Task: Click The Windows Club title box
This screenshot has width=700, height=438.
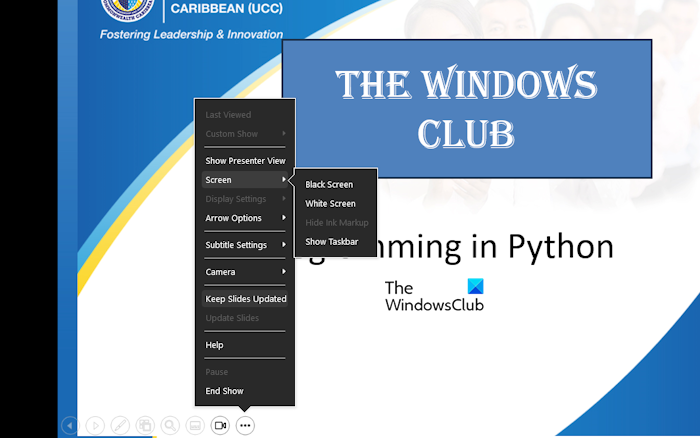Action: click(467, 108)
